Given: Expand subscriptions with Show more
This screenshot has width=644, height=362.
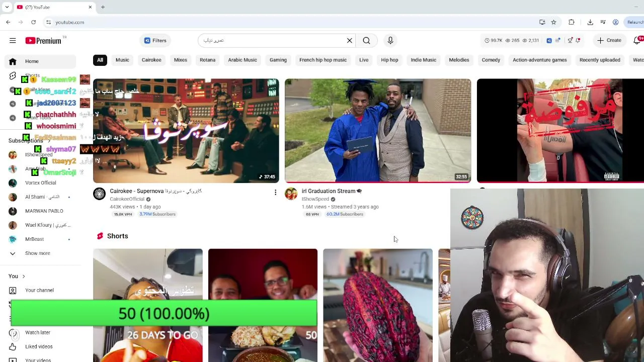Looking at the screenshot, I should [41, 253].
